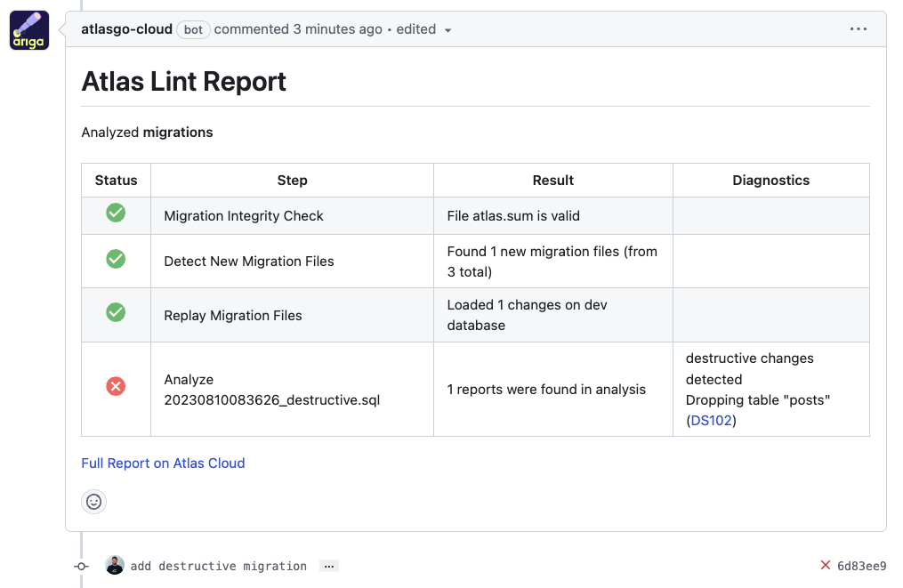The image size is (903, 588).
Task: Open the add destructive migration commit
Action: point(218,566)
